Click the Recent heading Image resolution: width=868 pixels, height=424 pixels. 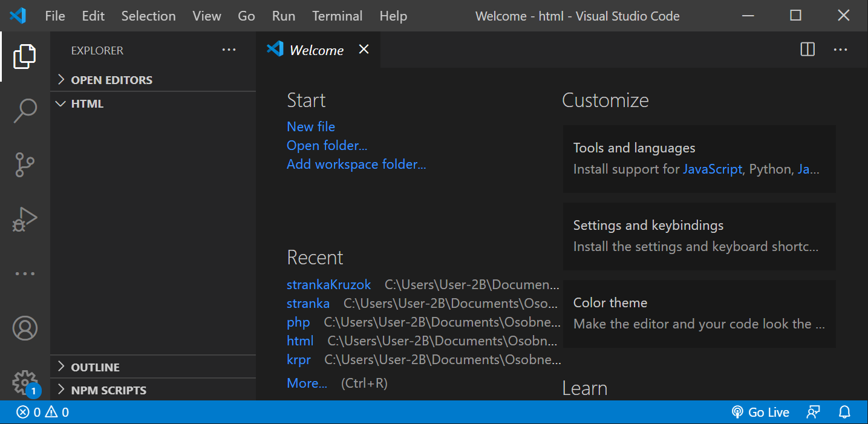pos(315,257)
